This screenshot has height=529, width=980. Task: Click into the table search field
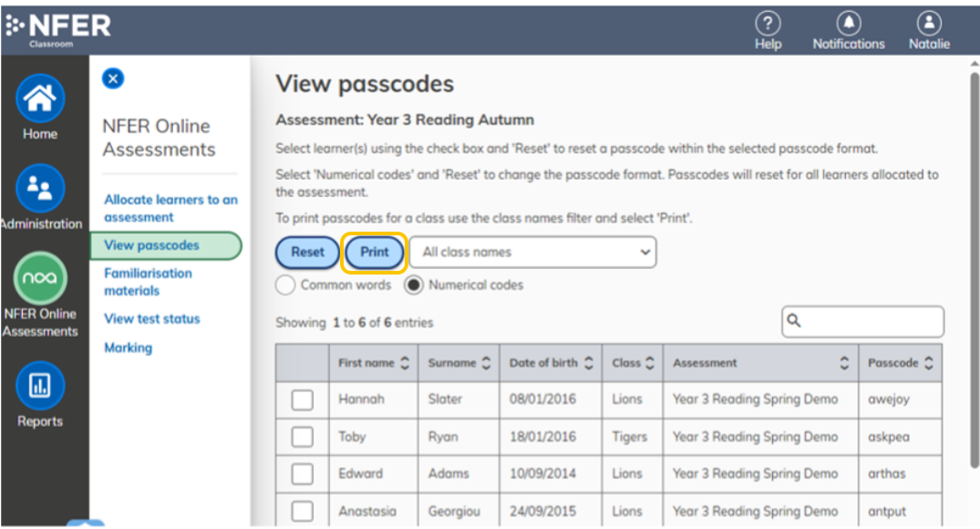click(862, 321)
